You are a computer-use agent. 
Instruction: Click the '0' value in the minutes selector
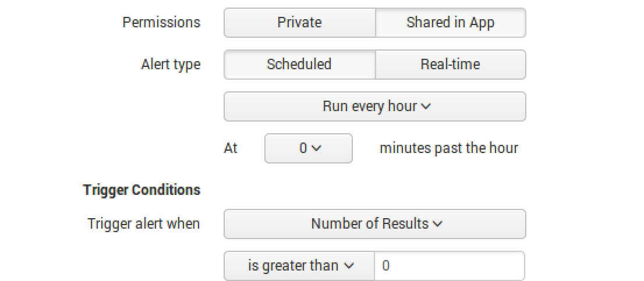[303, 148]
